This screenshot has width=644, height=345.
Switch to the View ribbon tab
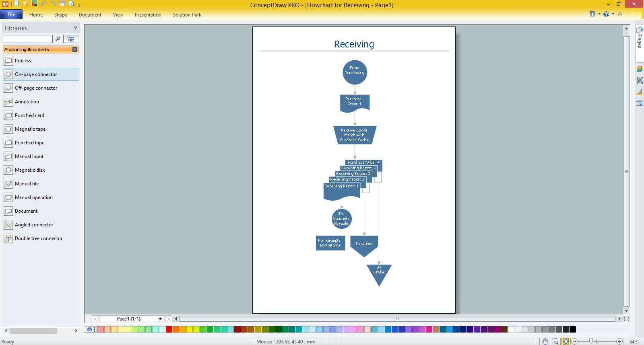pyautogui.click(x=118, y=15)
